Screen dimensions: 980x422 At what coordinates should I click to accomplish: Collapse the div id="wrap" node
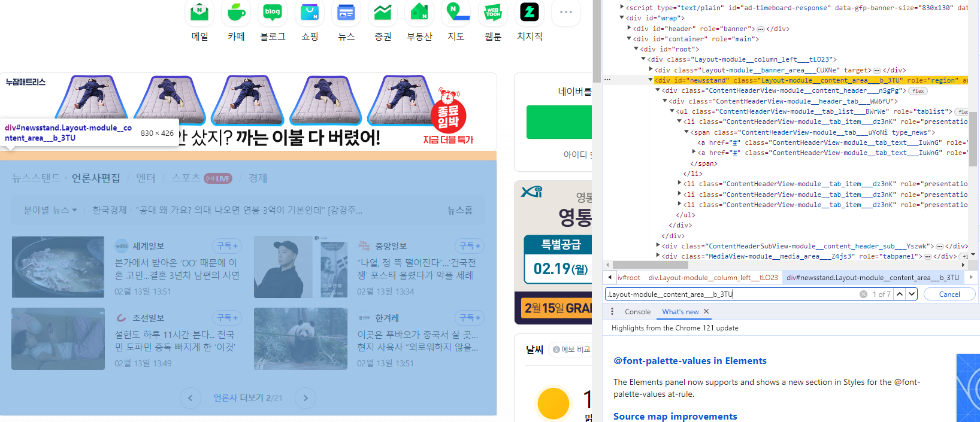[x=622, y=18]
